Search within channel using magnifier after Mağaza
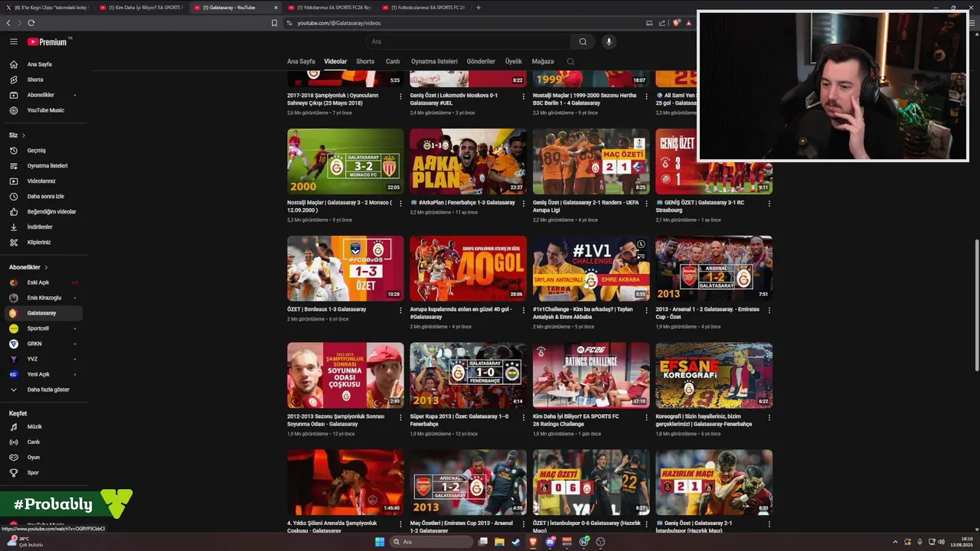 pos(570,61)
